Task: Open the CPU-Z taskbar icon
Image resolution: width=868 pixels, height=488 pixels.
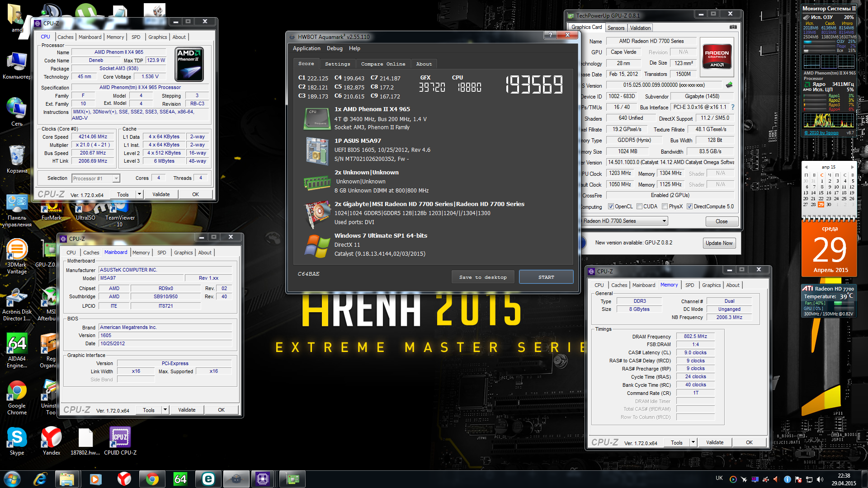Action: (263, 479)
